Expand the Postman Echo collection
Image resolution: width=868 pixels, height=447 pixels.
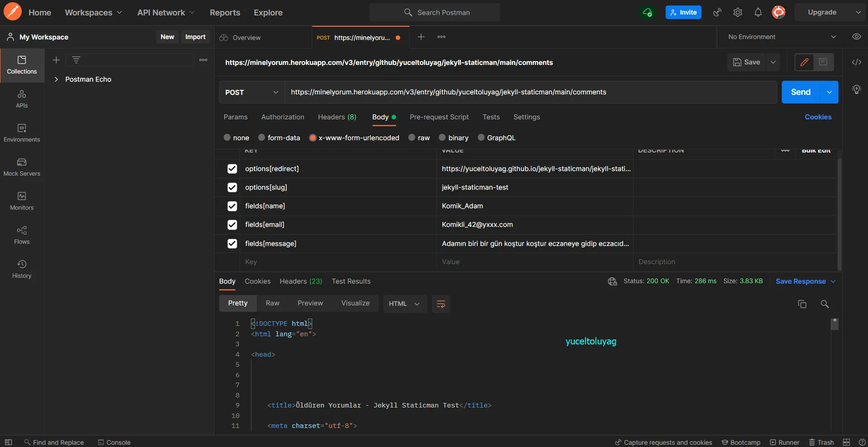tap(56, 79)
